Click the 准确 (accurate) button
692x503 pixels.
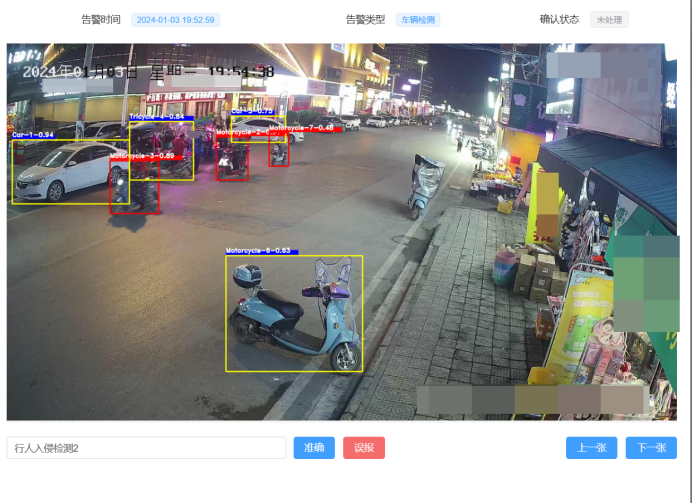click(x=314, y=448)
